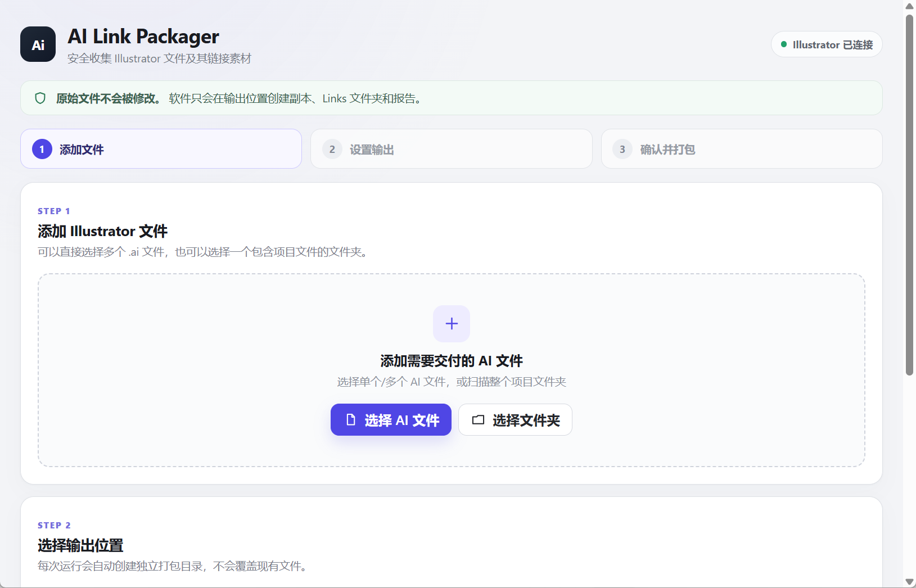Image resolution: width=916 pixels, height=588 pixels.
Task: Switch to the 设置输出 step tab
Action: 451,149
